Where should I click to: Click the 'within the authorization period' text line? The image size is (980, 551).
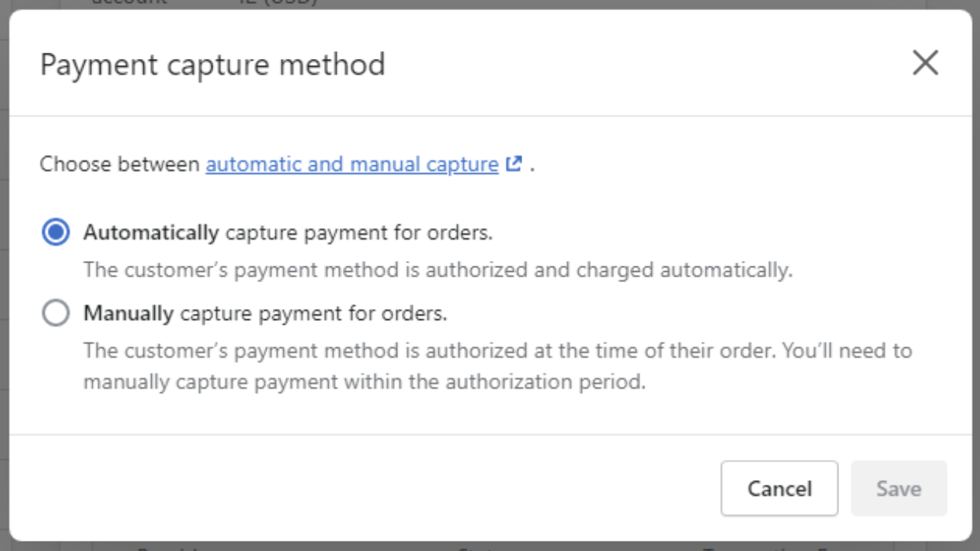tap(365, 383)
